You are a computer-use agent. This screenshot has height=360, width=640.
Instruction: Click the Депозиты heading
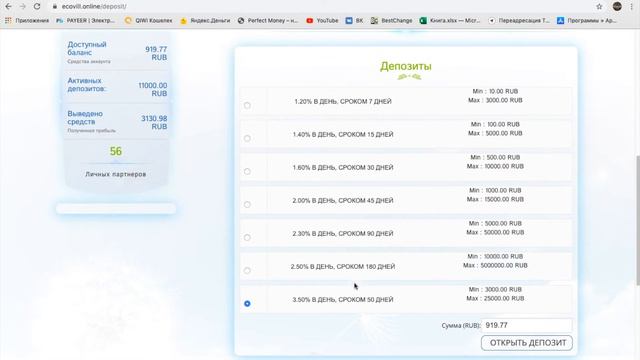pos(406,66)
